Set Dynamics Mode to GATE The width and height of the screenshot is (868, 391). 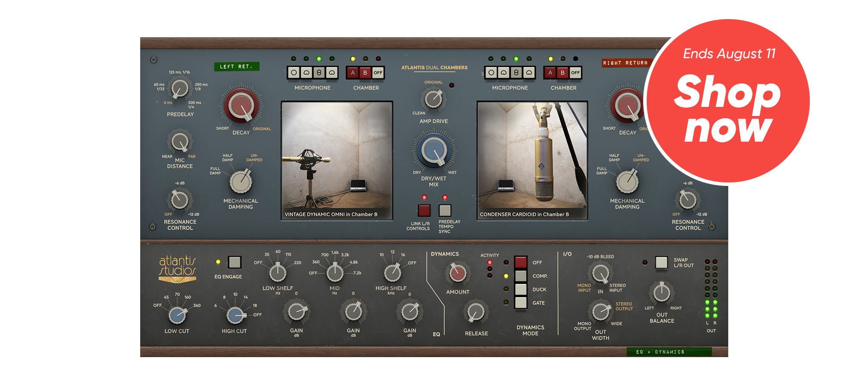point(521,303)
